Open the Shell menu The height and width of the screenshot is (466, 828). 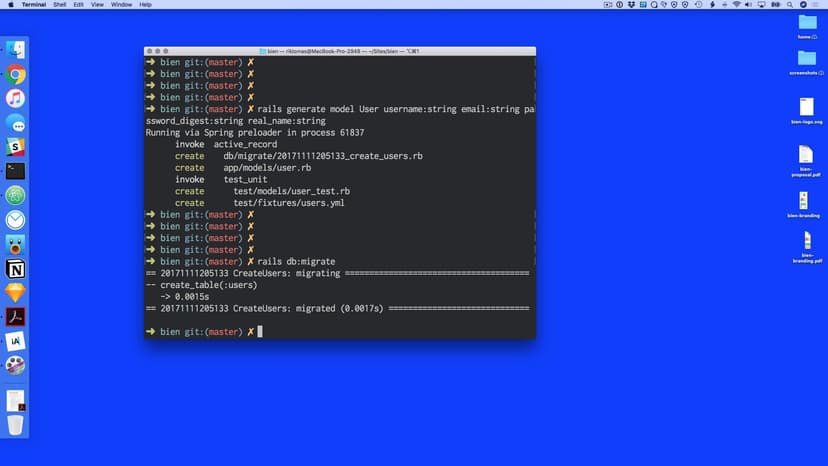pos(59,5)
